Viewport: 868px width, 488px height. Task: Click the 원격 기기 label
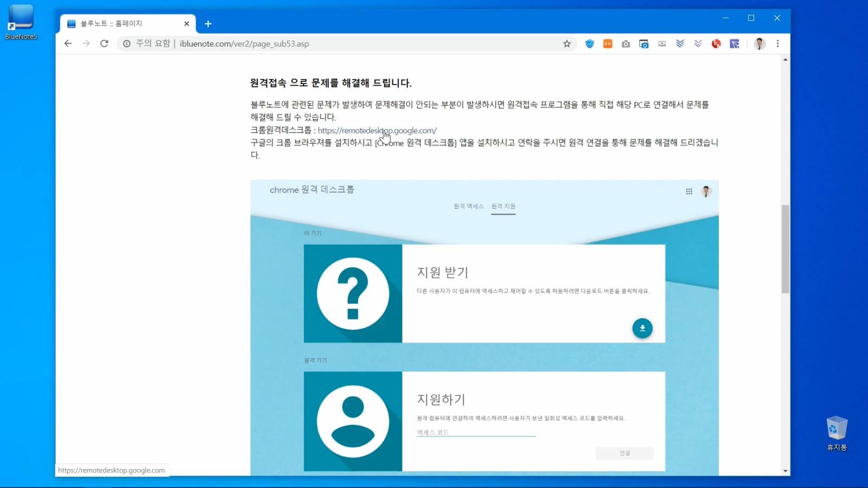[315, 361]
